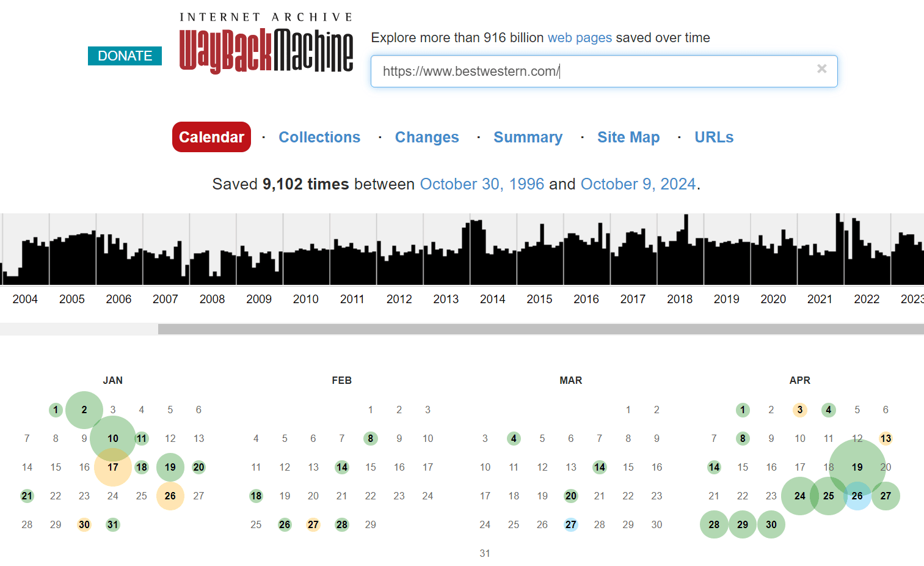Open the April 26 blue snapshot
Image resolution: width=924 pixels, height=566 pixels.
[x=857, y=496]
